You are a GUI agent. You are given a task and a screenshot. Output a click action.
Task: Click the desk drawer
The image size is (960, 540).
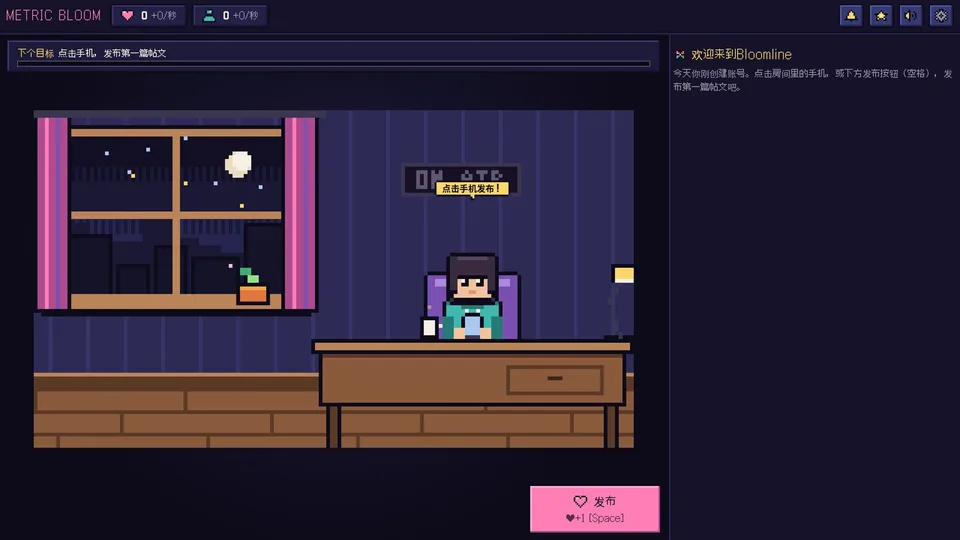pyautogui.click(x=555, y=379)
